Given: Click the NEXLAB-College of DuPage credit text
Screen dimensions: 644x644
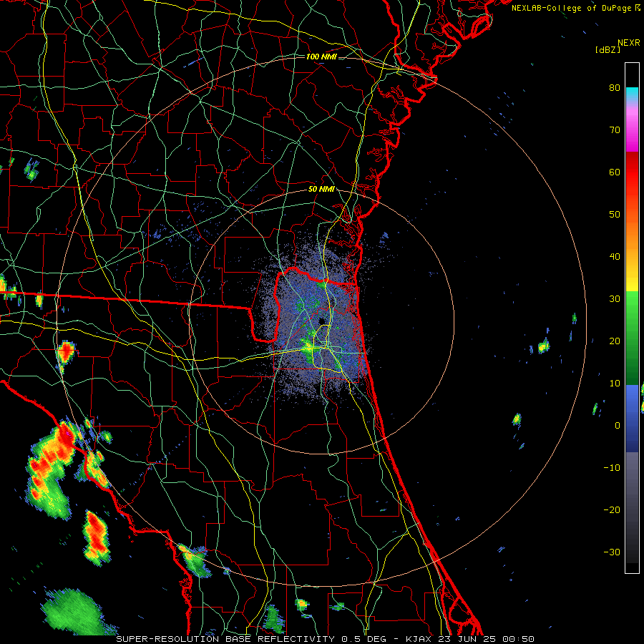Looking at the screenshot, I should point(572,8).
